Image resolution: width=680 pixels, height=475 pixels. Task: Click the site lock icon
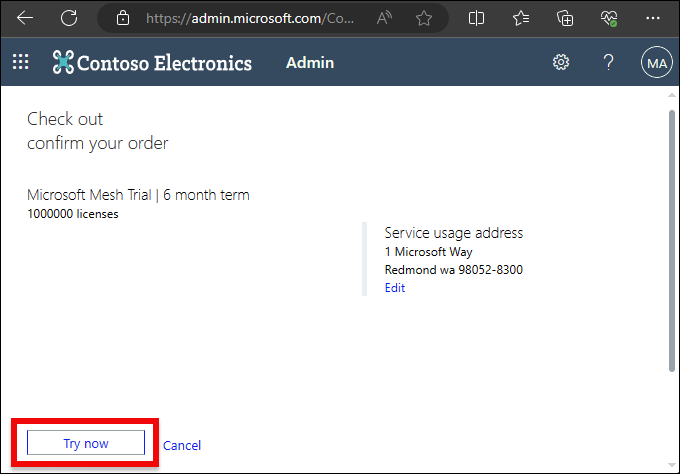click(123, 18)
